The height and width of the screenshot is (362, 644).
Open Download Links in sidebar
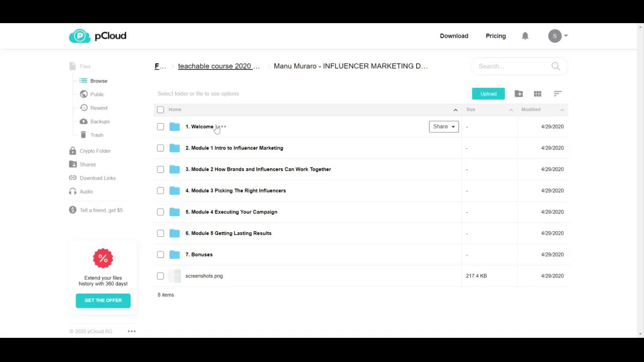click(x=98, y=178)
